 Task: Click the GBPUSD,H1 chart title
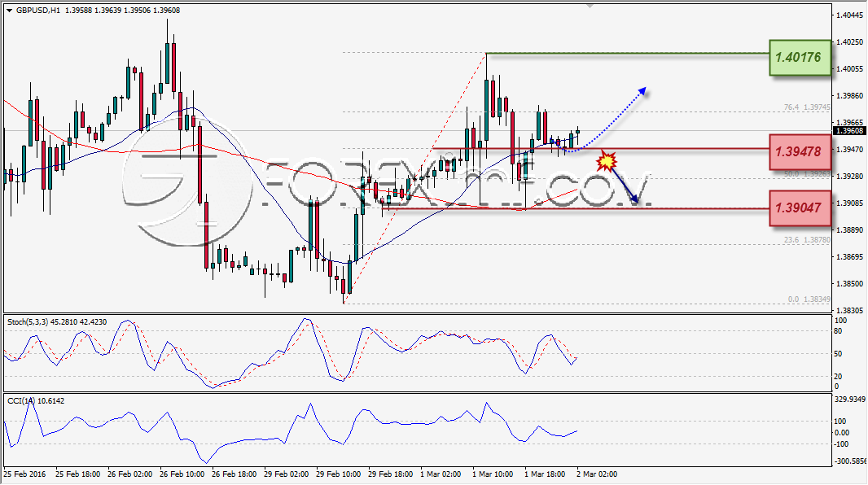[x=38, y=11]
